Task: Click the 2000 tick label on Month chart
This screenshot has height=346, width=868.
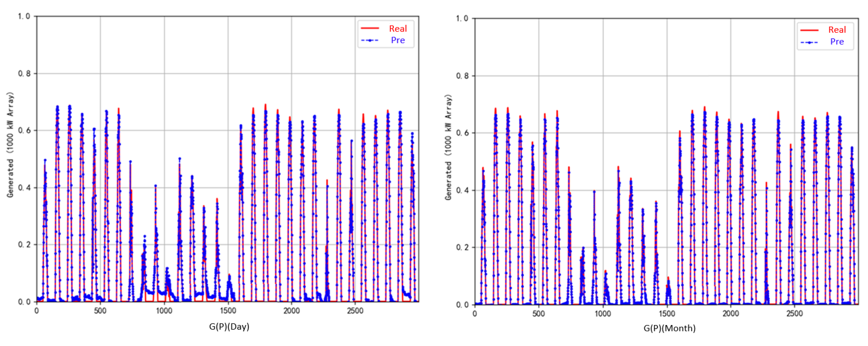Action: coord(730,314)
